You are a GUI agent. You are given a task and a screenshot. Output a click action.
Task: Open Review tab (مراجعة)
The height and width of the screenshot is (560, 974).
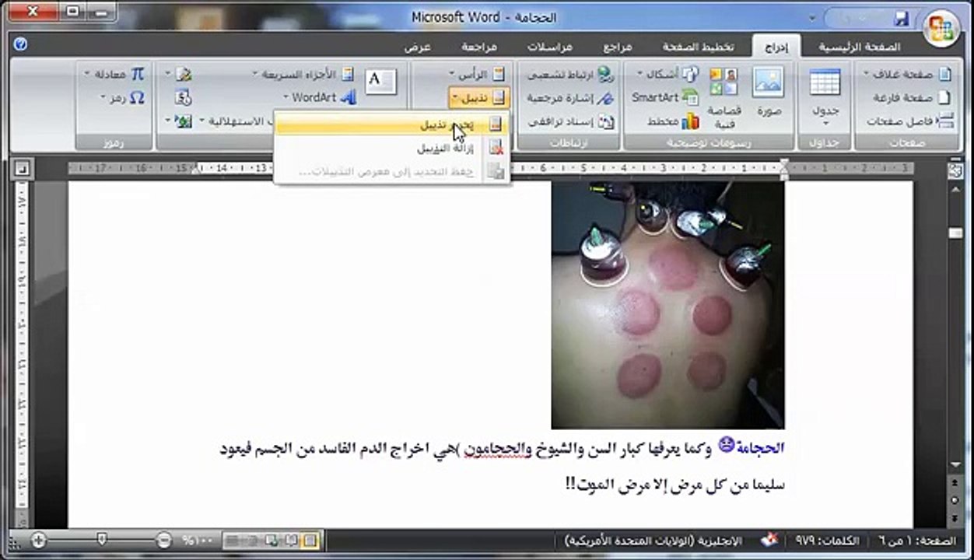[479, 47]
